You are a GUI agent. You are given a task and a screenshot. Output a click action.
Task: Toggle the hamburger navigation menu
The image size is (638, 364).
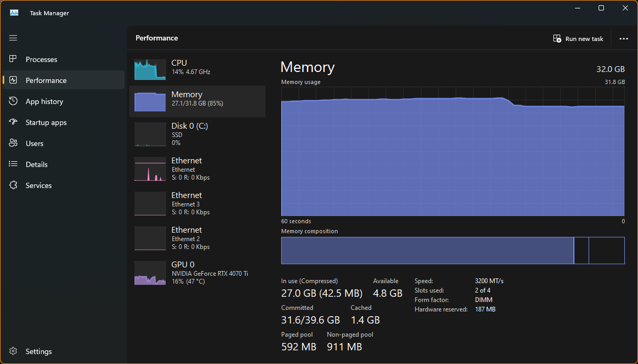13,38
